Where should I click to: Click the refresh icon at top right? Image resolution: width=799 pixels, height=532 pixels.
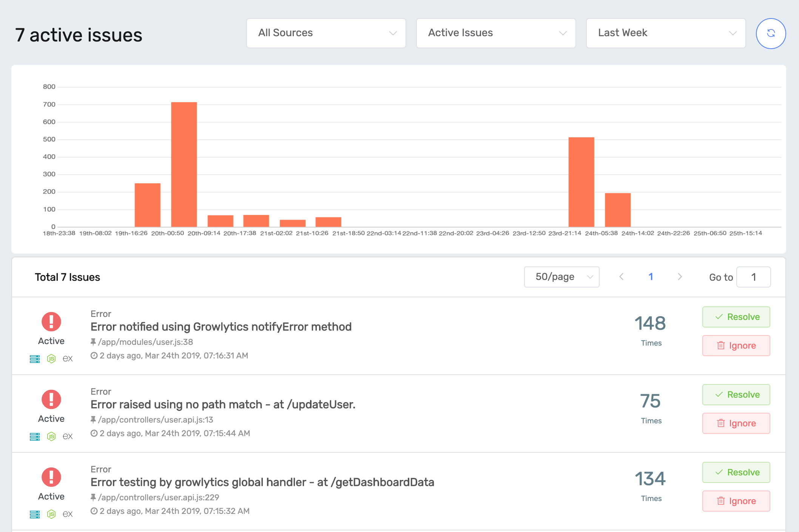coord(771,33)
